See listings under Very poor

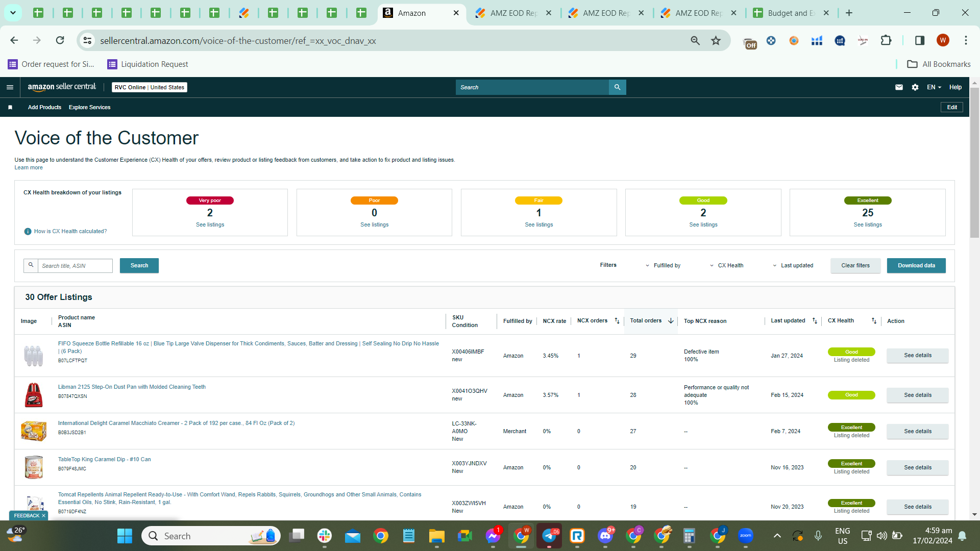[210, 224]
